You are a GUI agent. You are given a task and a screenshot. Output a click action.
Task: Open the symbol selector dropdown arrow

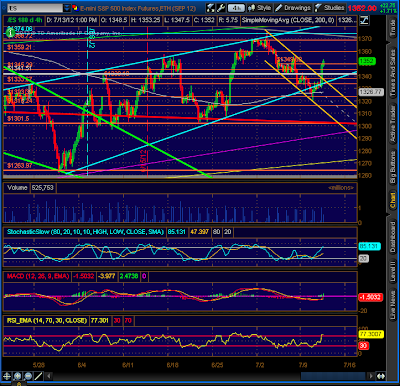pyautogui.click(x=67, y=8)
